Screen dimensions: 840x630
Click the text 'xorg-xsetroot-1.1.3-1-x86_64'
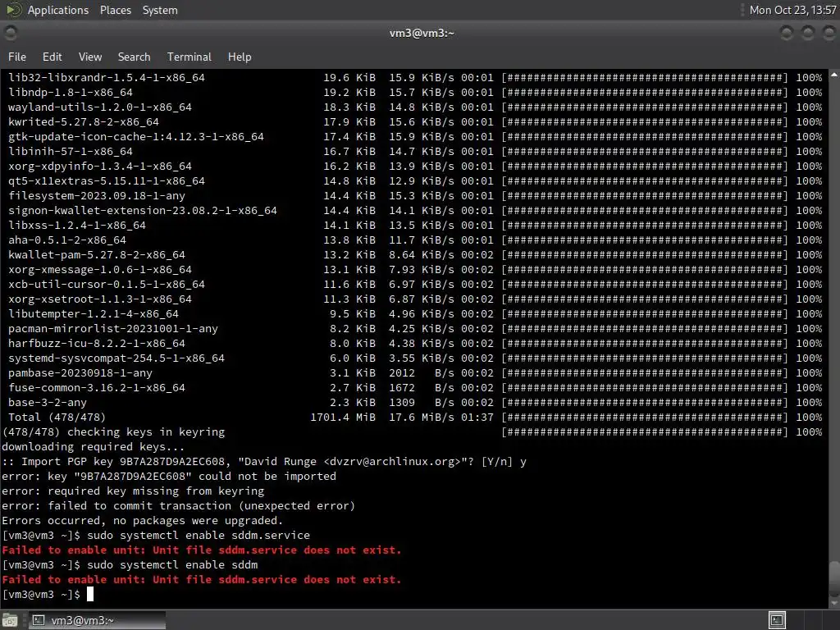click(x=99, y=299)
